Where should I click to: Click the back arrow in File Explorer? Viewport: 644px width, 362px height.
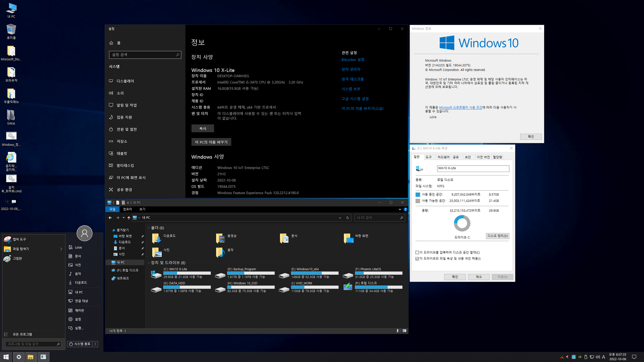tap(110, 218)
